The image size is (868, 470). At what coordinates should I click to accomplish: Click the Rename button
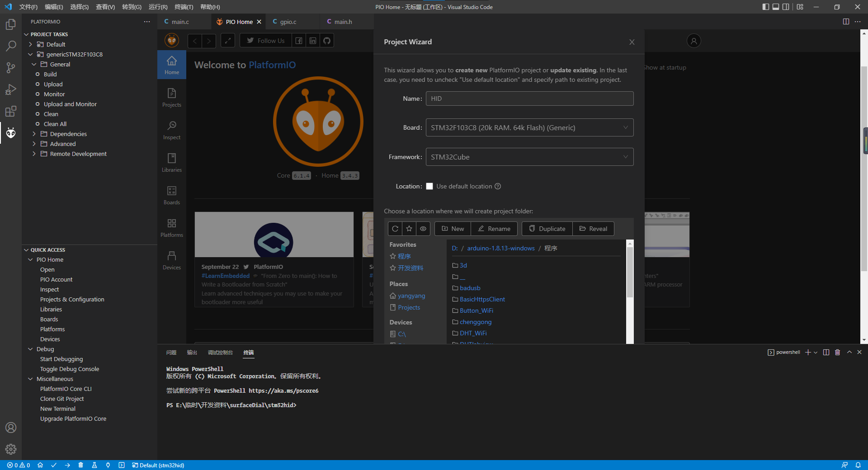[x=494, y=229]
